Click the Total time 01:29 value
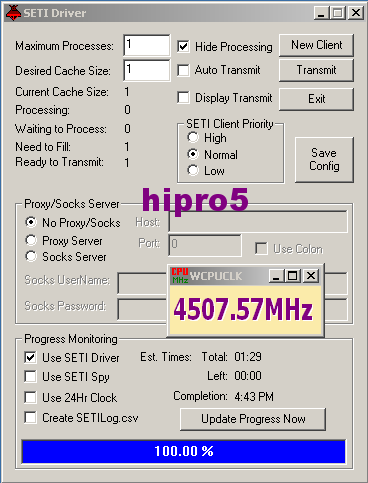368x483 pixels. pyautogui.click(x=248, y=357)
